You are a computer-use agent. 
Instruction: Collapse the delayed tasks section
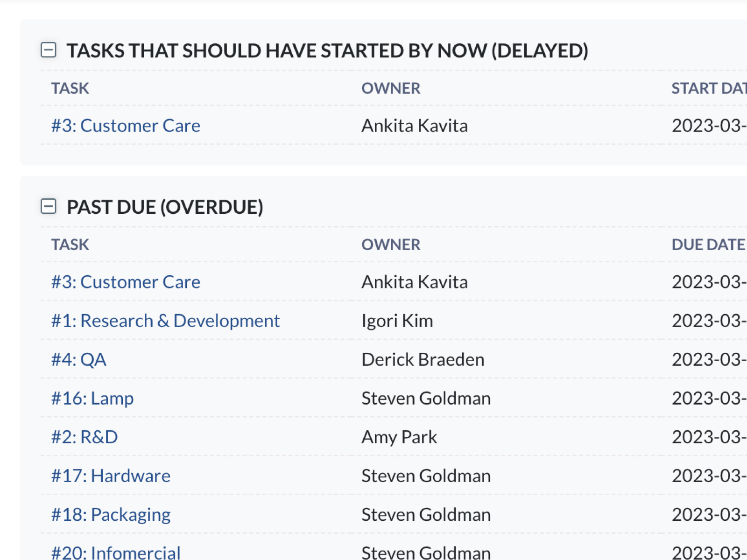49,50
